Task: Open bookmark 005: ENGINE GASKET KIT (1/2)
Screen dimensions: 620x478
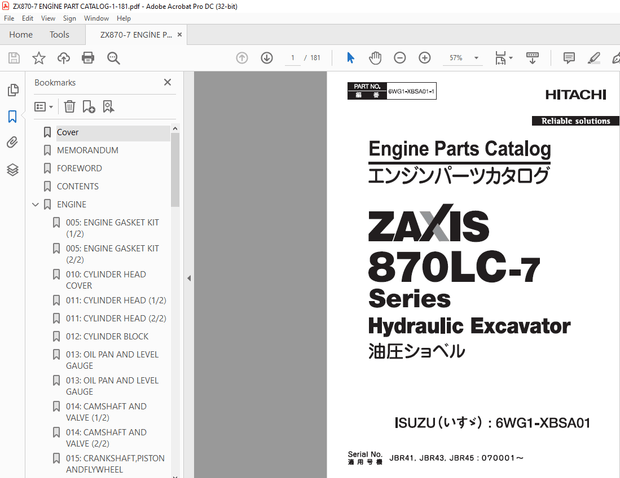Action: click(112, 228)
